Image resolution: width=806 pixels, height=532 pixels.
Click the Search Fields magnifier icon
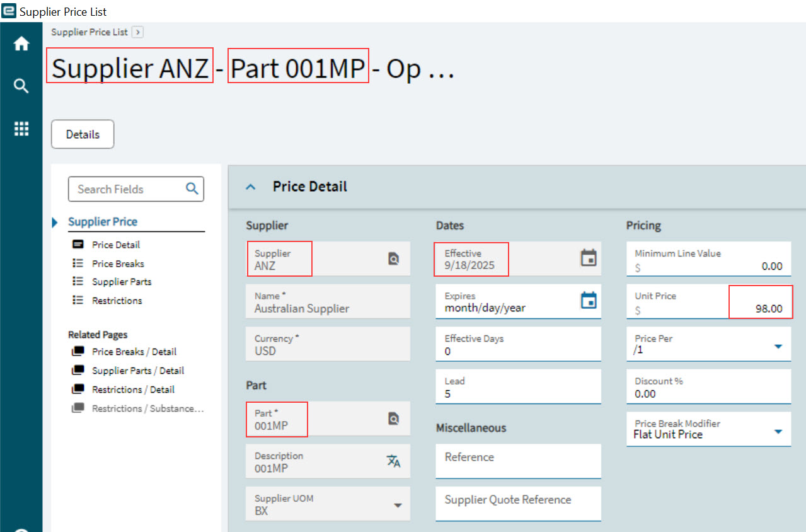click(192, 188)
